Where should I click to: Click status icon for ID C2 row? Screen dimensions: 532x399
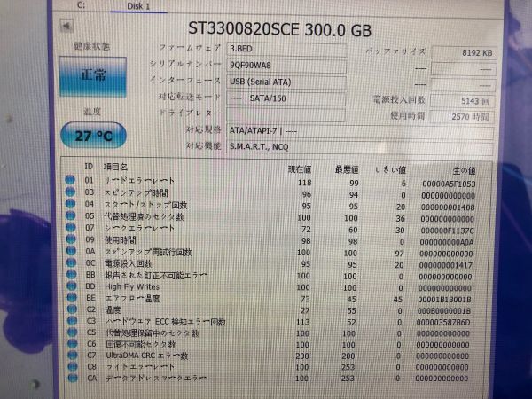(x=72, y=309)
